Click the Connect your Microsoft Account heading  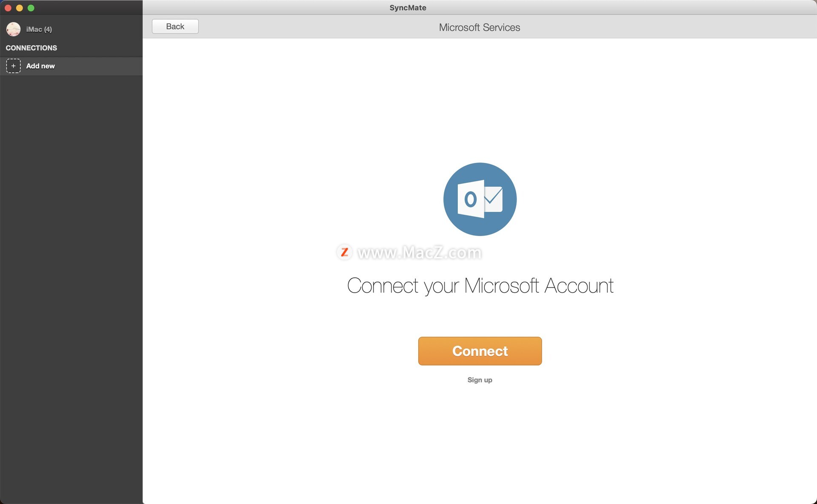(x=480, y=285)
